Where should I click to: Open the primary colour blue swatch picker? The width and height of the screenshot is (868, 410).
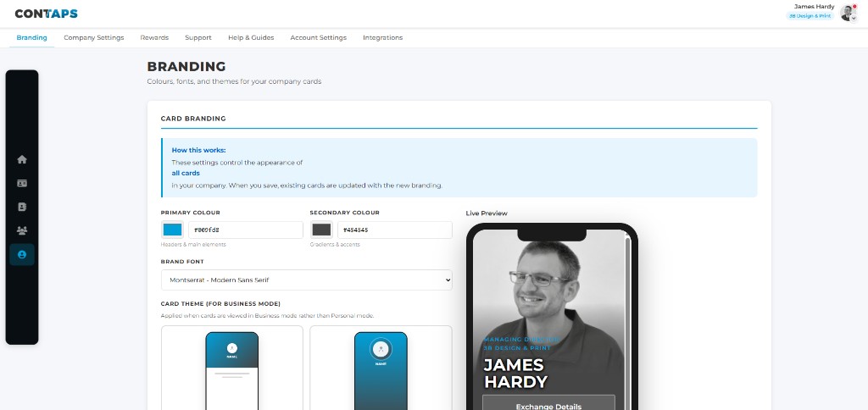(x=172, y=230)
